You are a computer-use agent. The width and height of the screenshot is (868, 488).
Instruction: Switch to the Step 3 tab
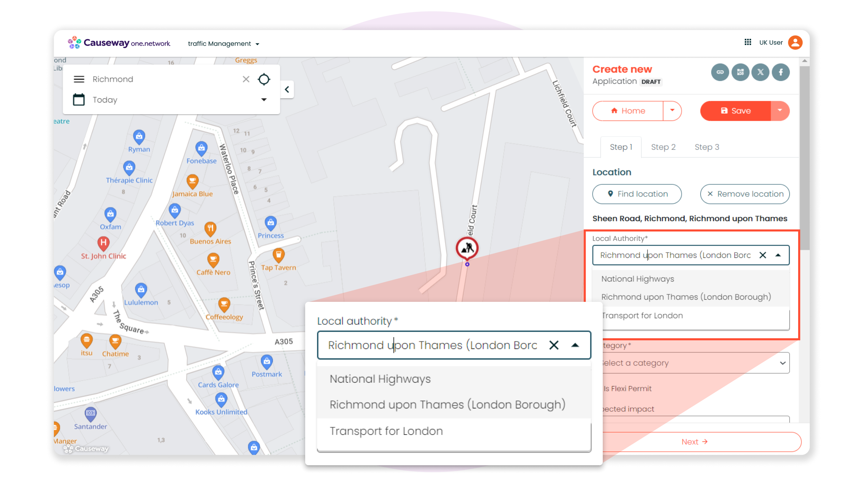click(x=707, y=147)
